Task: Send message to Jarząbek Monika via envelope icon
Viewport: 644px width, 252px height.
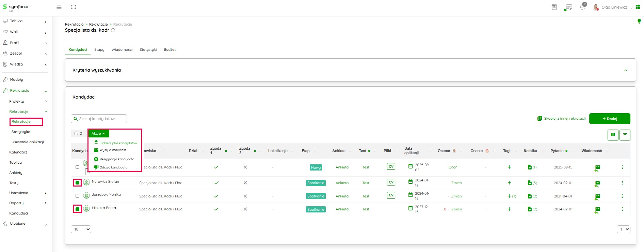Action: click(x=597, y=196)
